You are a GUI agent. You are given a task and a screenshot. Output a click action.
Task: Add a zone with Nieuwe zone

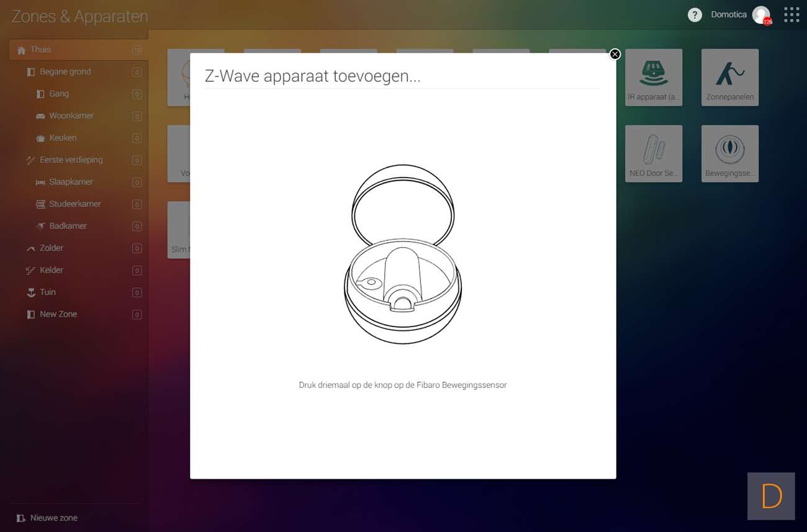(x=47, y=518)
